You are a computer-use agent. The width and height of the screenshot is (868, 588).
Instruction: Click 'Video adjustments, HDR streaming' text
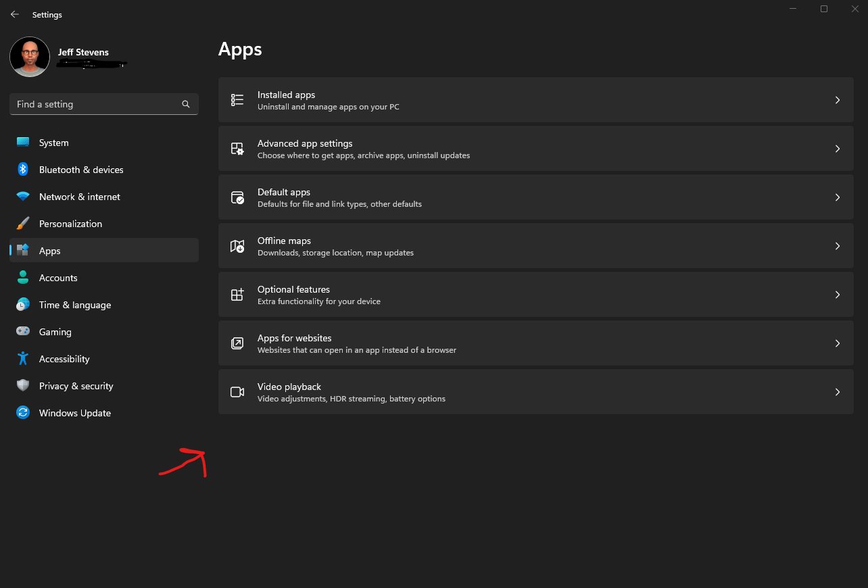tap(352, 399)
